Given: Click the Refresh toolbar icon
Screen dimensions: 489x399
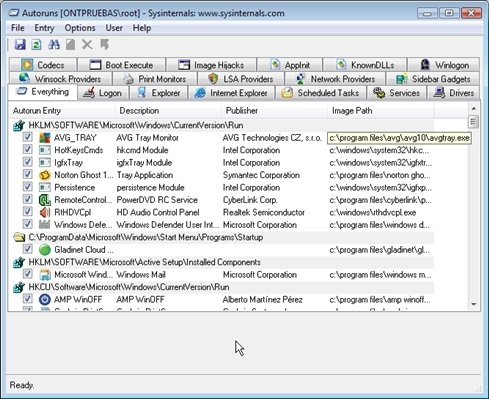Looking at the screenshot, I should (36, 44).
